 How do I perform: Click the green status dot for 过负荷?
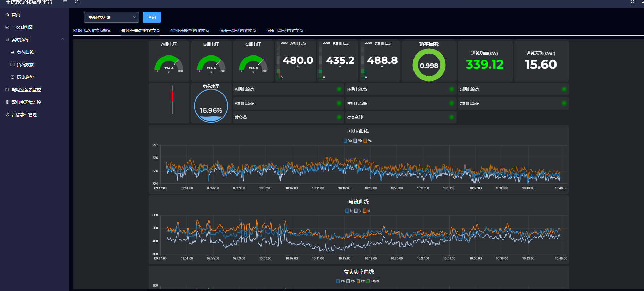point(339,117)
